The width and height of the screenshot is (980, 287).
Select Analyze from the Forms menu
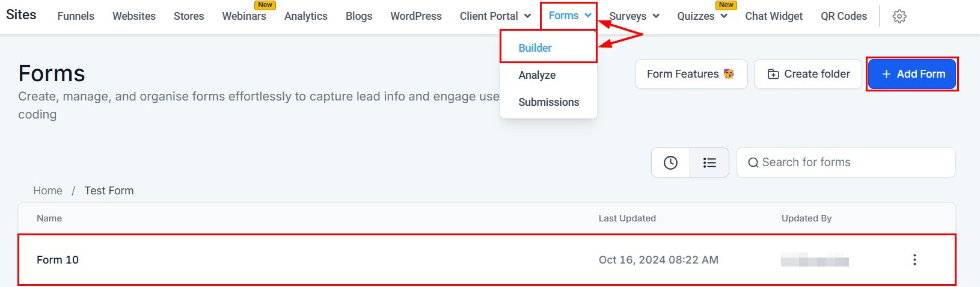click(537, 75)
